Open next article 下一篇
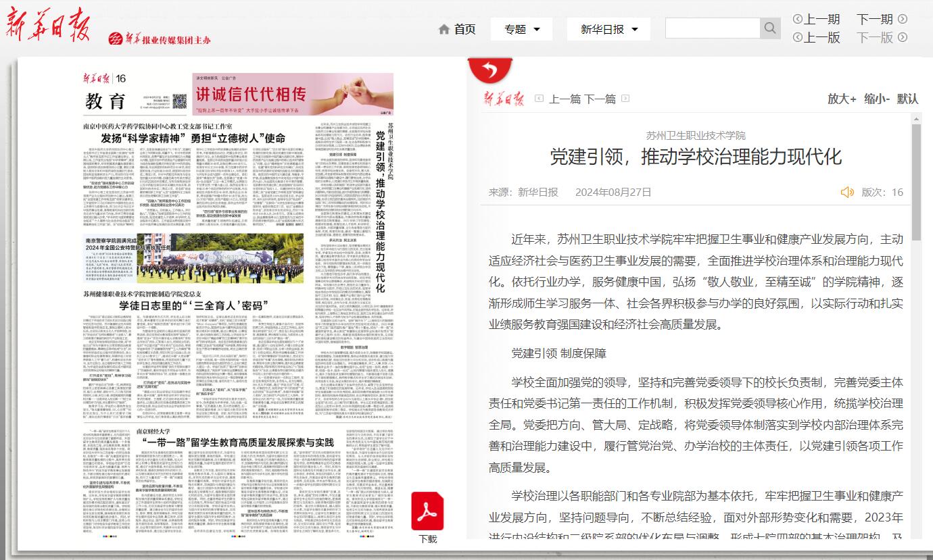The image size is (933, 560). point(600,99)
